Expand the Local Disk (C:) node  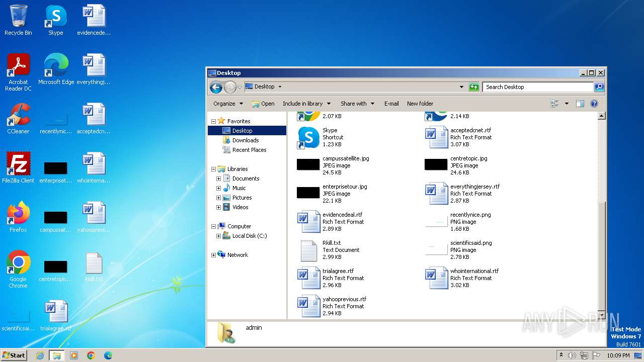click(218, 236)
